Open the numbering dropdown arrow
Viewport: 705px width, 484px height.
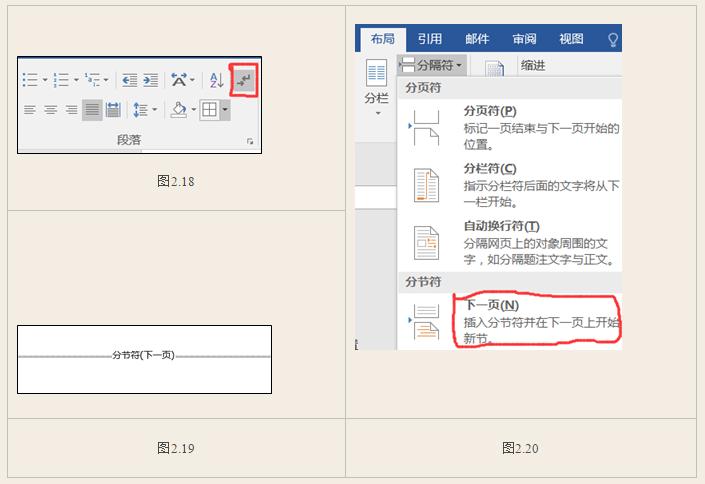(76, 80)
